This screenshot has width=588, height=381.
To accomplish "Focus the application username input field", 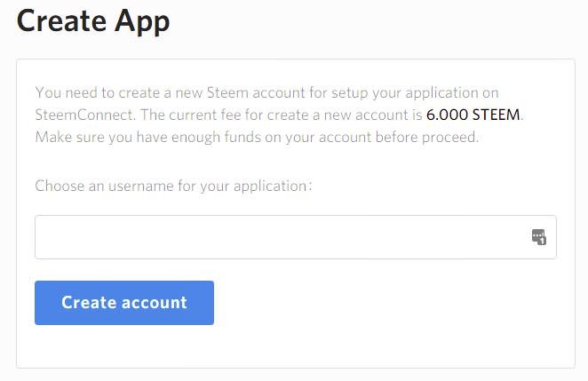I will pyautogui.click(x=296, y=237).
